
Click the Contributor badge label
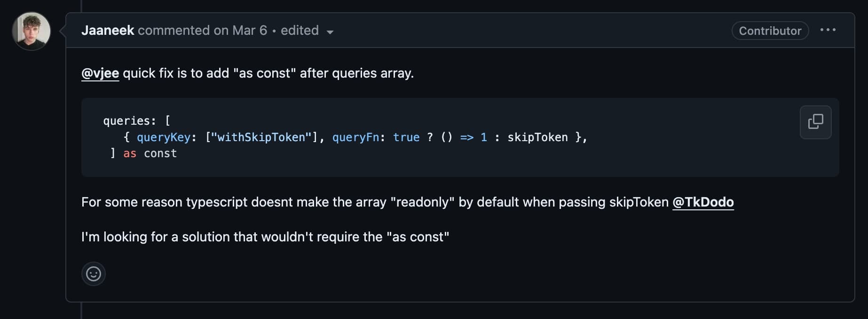pyautogui.click(x=770, y=31)
